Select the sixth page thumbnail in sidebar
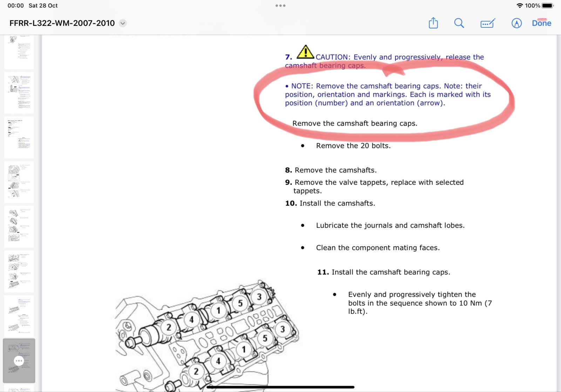 [19, 271]
